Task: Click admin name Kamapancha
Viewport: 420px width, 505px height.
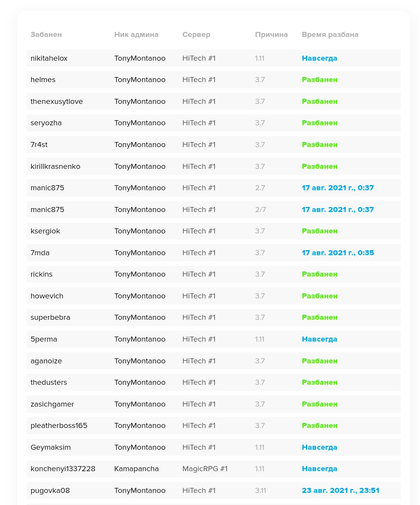Action: pos(136,469)
